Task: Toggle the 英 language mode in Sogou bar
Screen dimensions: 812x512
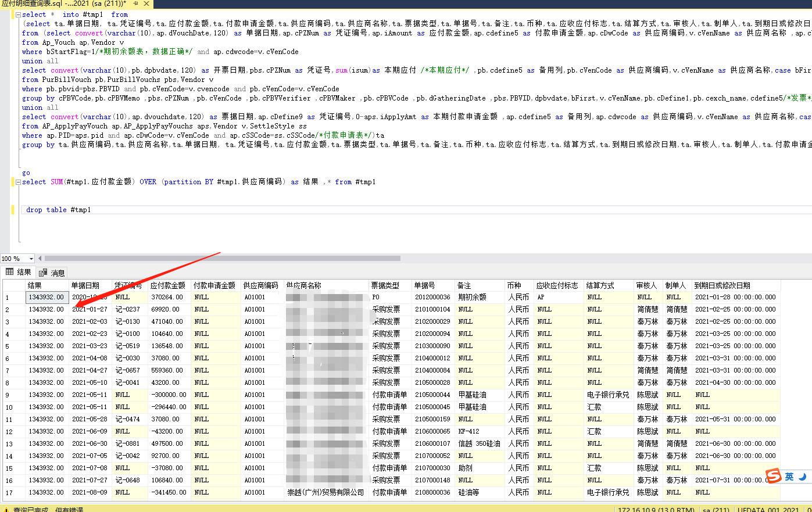Action: point(789,477)
